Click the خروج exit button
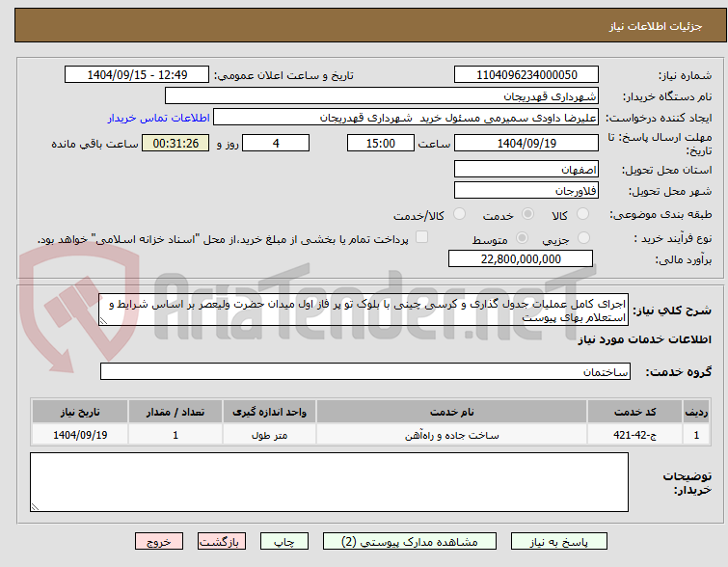The height and width of the screenshot is (567, 728). tap(159, 542)
